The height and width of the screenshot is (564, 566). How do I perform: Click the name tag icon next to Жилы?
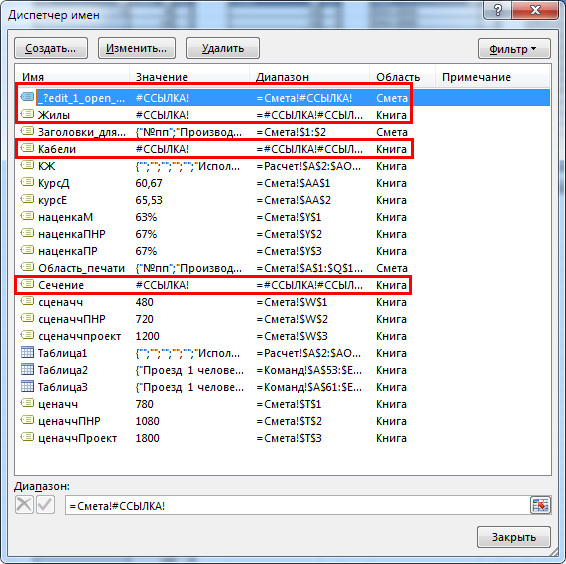pos(27,114)
